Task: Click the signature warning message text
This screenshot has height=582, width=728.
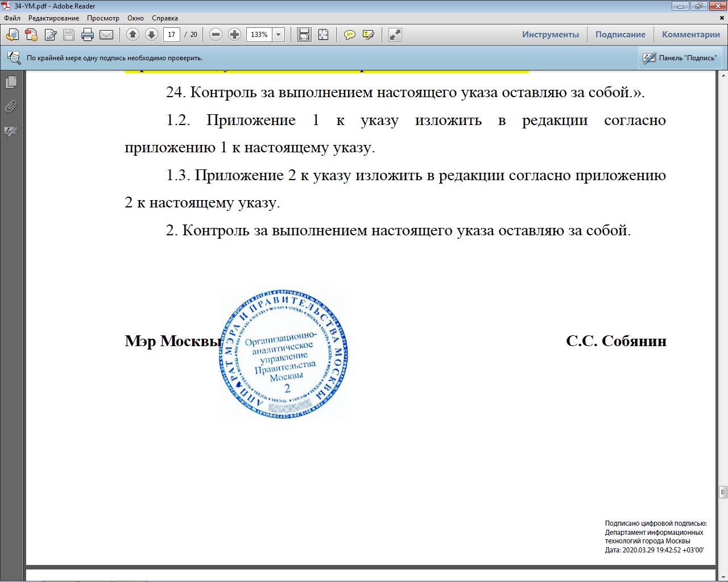Action: pyautogui.click(x=114, y=58)
